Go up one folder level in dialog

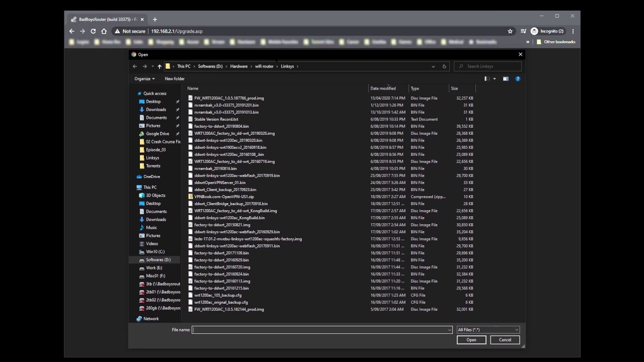tap(159, 66)
